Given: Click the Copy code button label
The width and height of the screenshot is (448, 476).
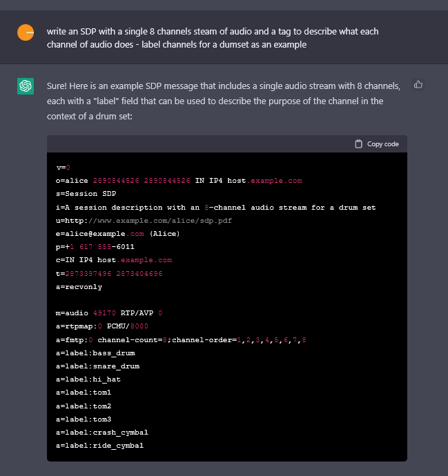Looking at the screenshot, I should click(x=382, y=144).
